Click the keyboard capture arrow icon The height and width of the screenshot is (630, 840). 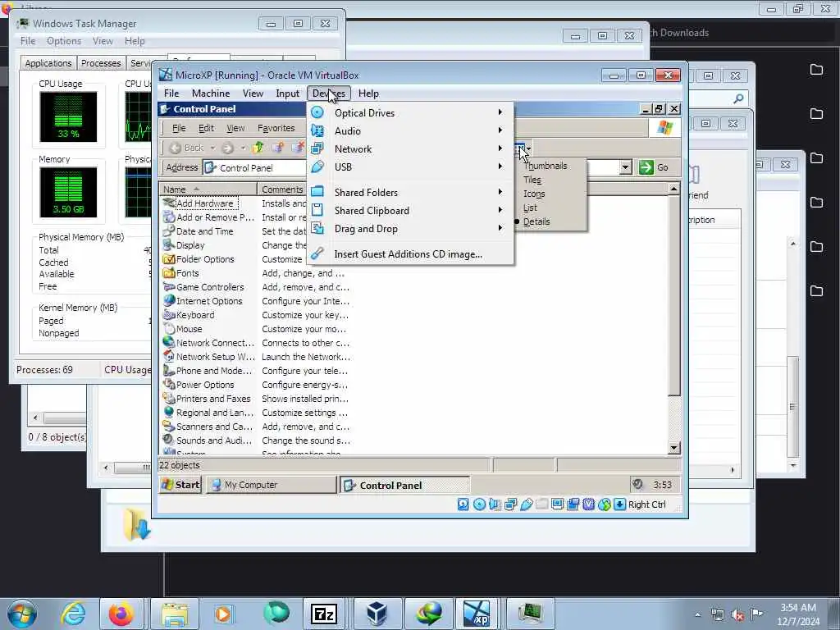(x=620, y=504)
